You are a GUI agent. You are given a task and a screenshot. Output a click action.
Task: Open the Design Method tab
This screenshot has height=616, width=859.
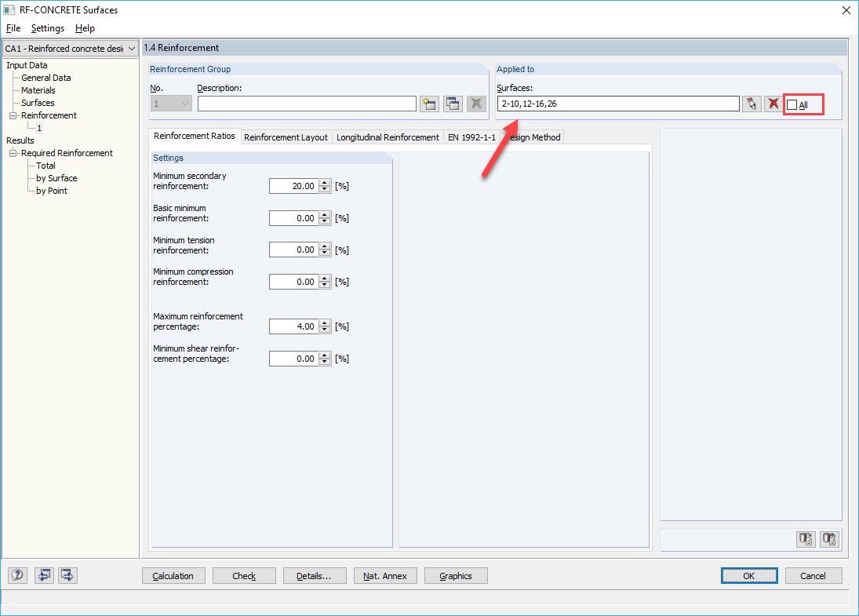[533, 137]
